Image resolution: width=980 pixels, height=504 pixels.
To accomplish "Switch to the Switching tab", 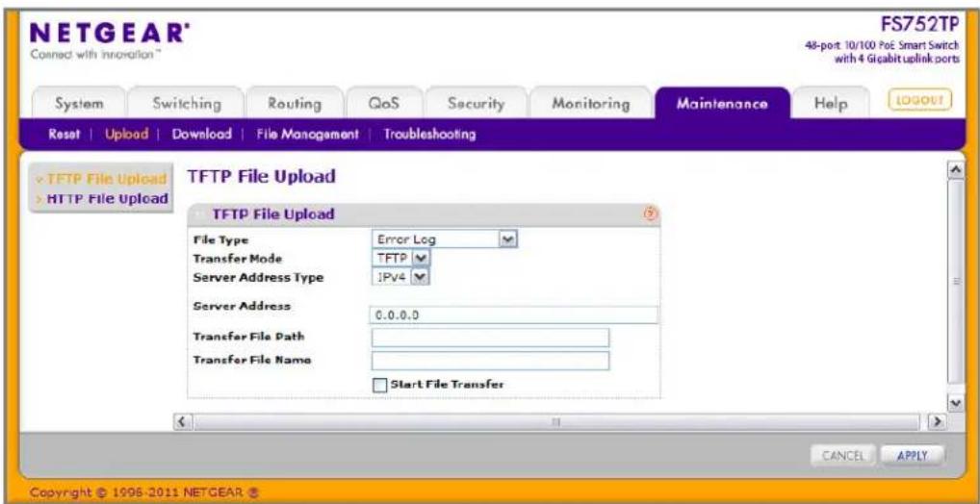I will tap(187, 104).
